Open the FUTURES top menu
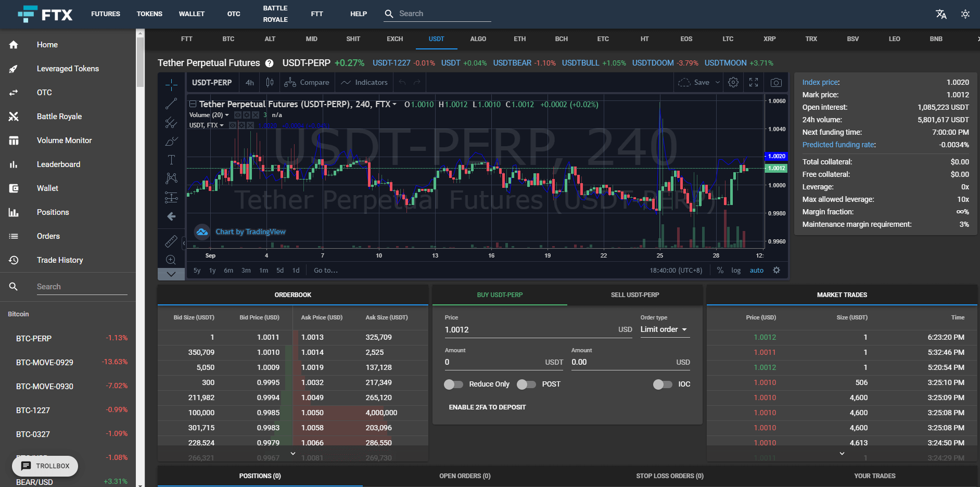Image resolution: width=980 pixels, height=487 pixels. point(106,14)
